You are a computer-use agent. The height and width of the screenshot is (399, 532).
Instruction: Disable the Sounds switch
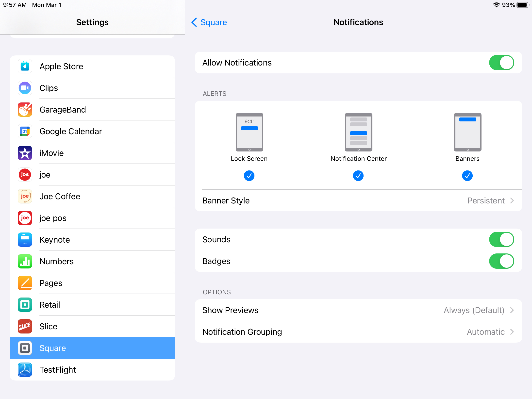(501, 239)
